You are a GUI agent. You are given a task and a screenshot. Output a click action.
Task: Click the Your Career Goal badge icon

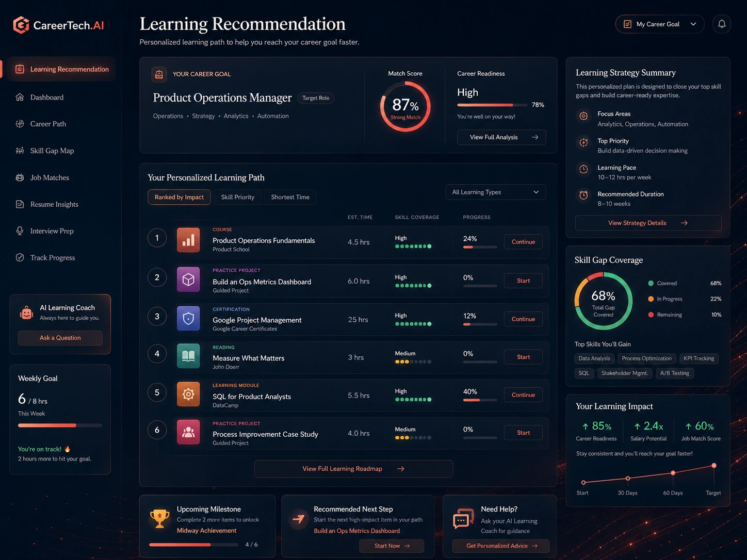(159, 74)
